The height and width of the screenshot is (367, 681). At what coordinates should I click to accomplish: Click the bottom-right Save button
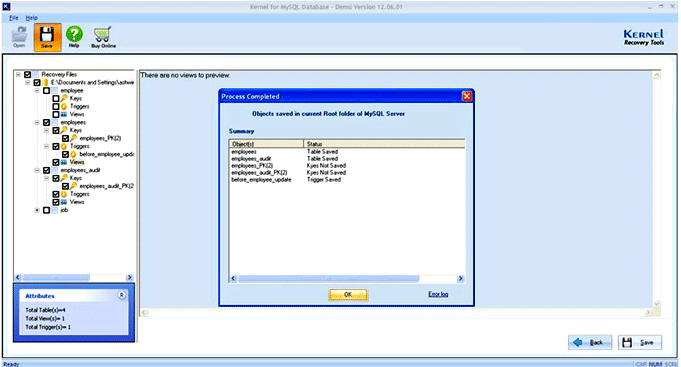point(640,342)
